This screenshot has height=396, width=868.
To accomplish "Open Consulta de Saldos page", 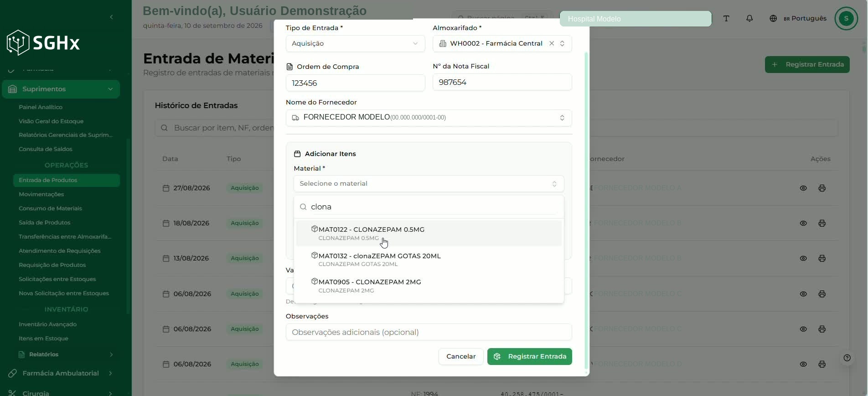I will (x=46, y=149).
